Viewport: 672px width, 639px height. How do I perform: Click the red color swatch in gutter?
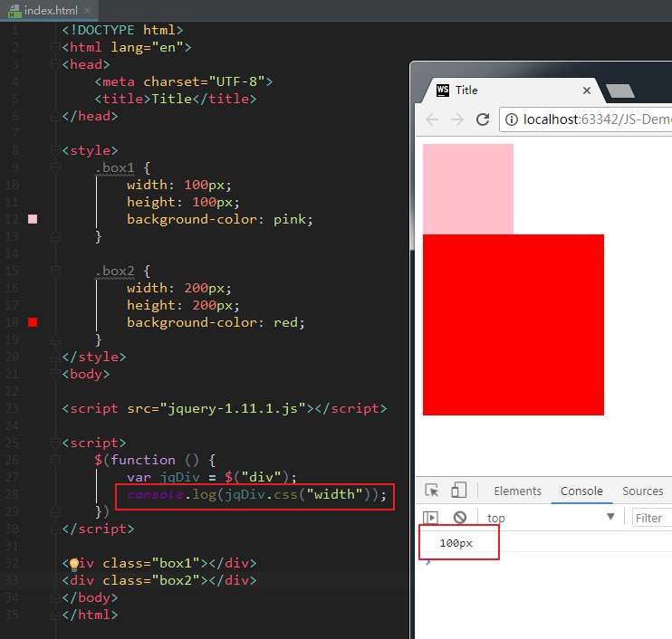pyautogui.click(x=33, y=322)
